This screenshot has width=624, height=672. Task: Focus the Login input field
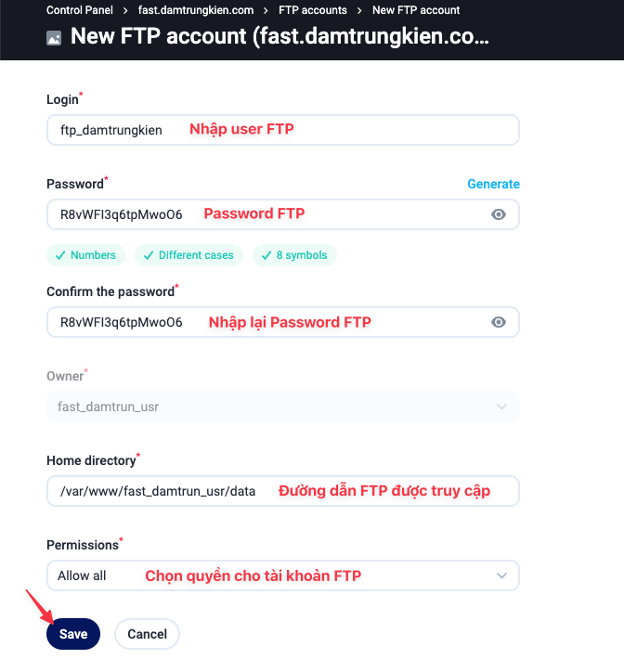[x=283, y=130]
